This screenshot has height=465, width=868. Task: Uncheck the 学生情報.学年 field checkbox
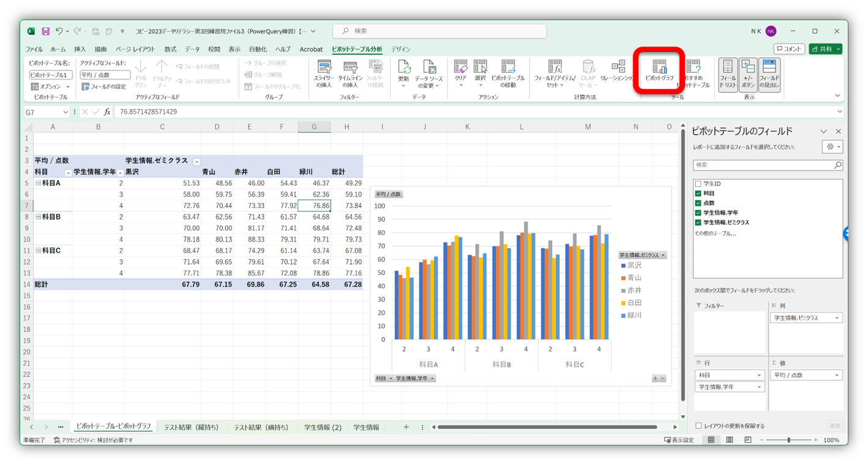click(698, 213)
